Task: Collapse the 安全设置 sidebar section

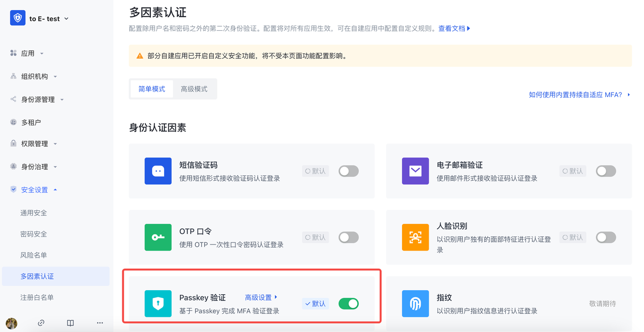Action: pyautogui.click(x=35, y=190)
